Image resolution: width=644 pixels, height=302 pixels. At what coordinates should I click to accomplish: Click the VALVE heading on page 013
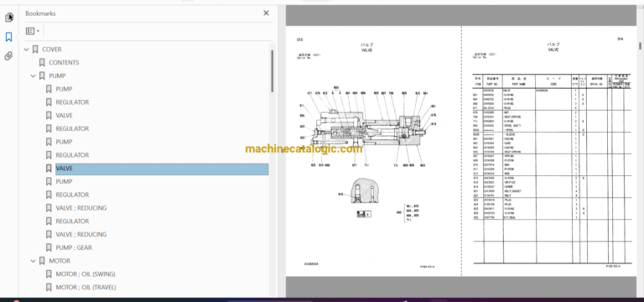(x=366, y=49)
